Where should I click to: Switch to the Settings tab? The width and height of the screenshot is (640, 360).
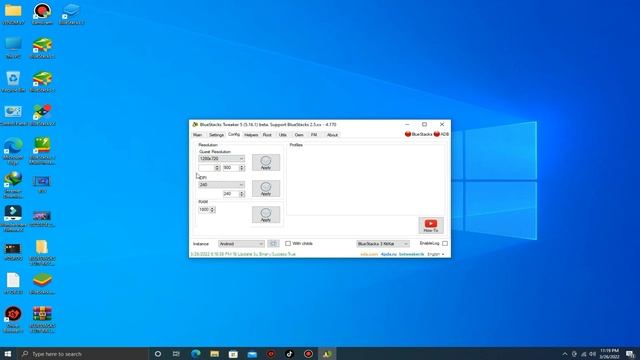[216, 135]
